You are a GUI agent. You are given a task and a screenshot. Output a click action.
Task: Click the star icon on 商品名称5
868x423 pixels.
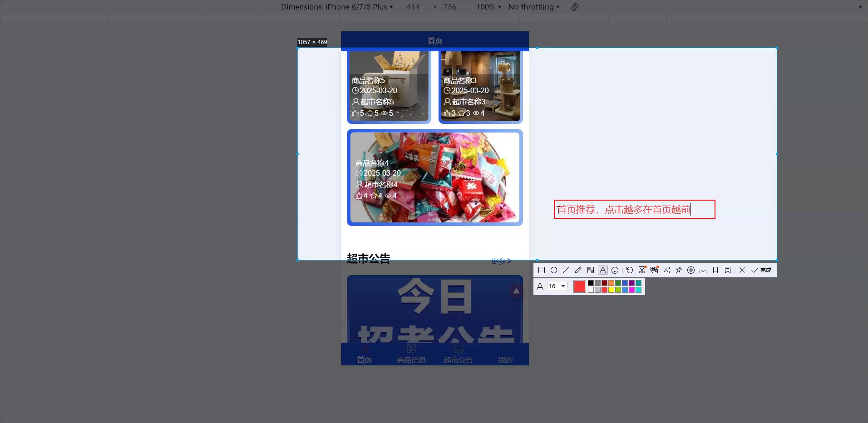pyautogui.click(x=370, y=113)
